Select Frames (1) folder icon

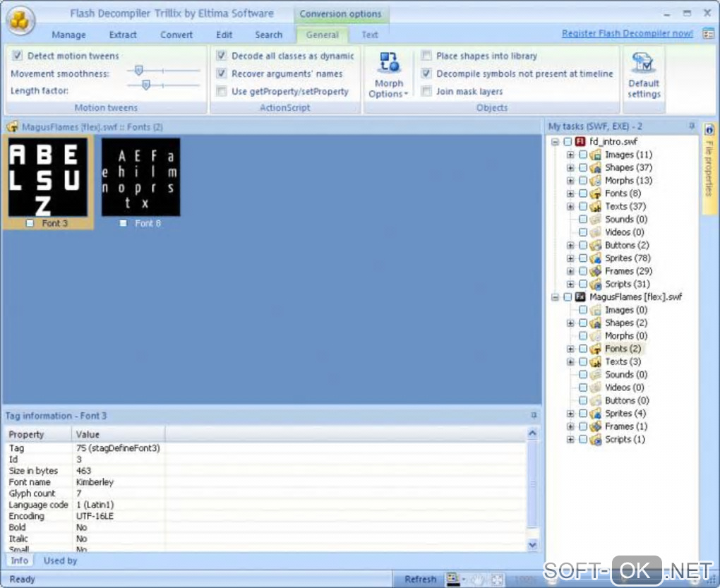pyautogui.click(x=596, y=426)
